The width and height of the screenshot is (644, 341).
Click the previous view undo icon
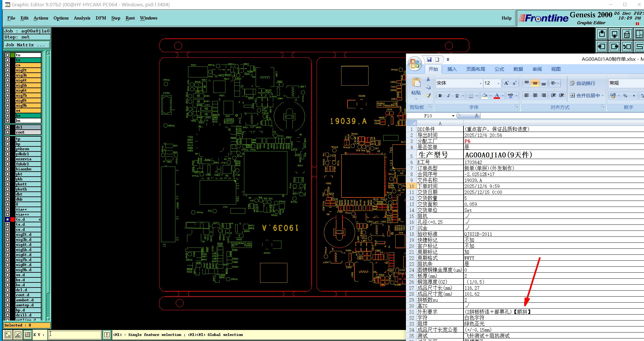click(627, 47)
